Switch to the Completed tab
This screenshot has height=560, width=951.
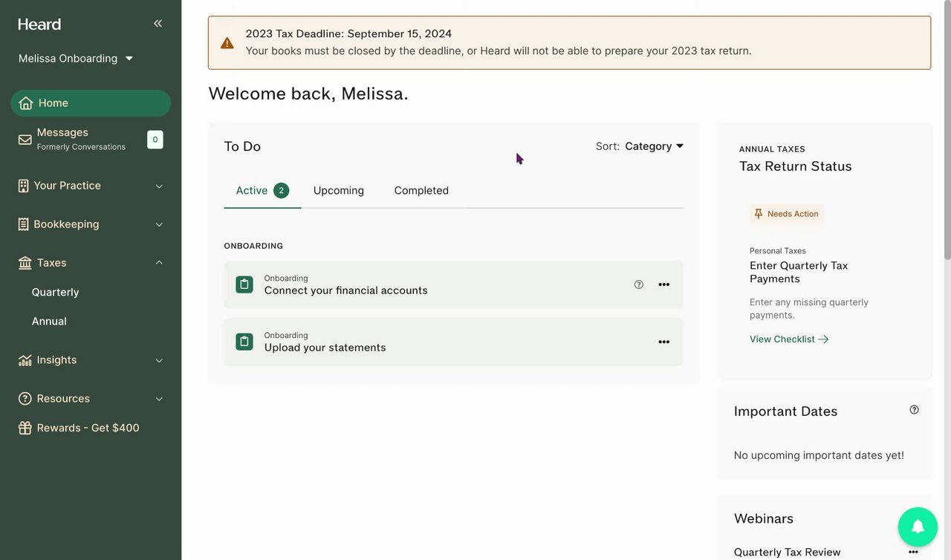(x=421, y=191)
